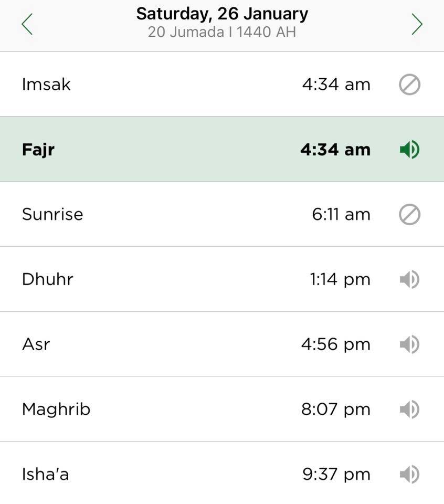The width and height of the screenshot is (444, 504).
Task: Tap the 20 Jumada I 1440 AH Hijri date
Action: (x=222, y=32)
